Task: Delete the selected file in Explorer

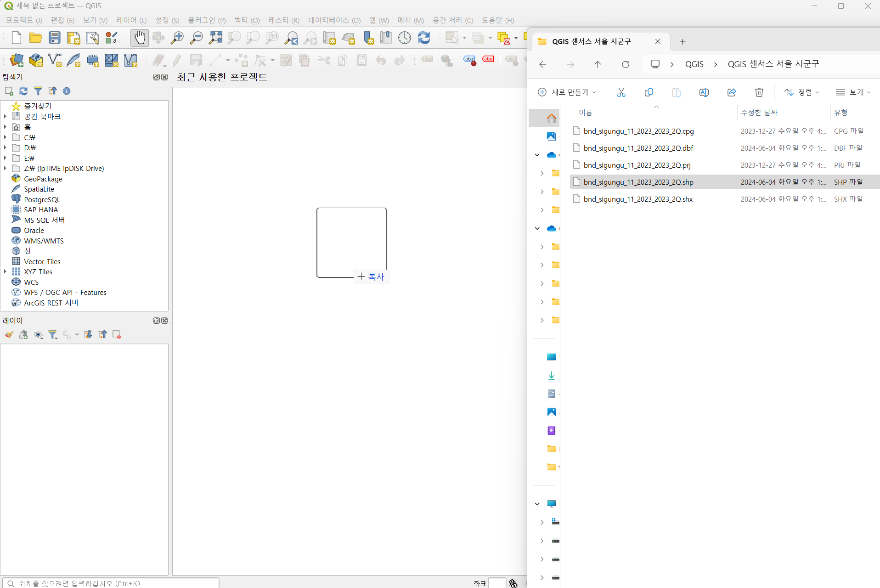Action: point(759,92)
